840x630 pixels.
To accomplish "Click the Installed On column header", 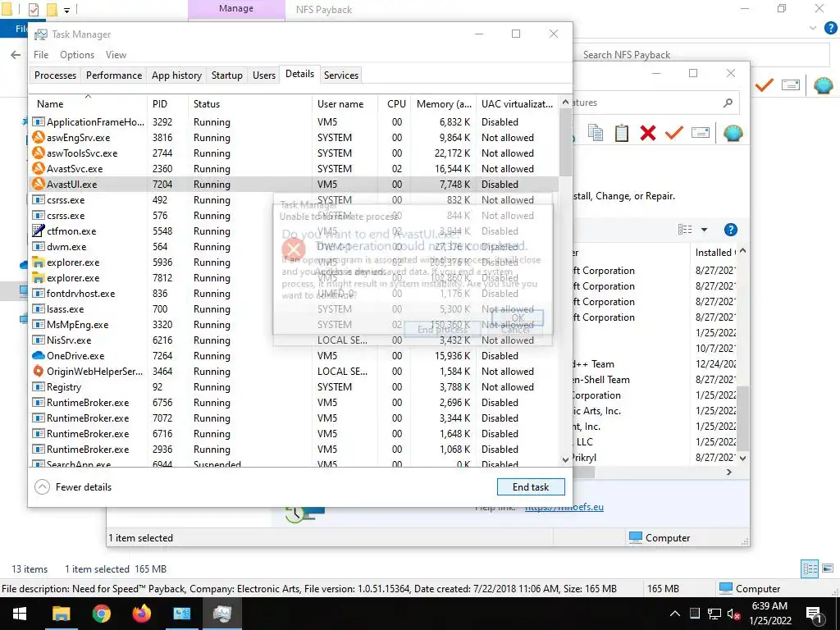I will (x=714, y=253).
